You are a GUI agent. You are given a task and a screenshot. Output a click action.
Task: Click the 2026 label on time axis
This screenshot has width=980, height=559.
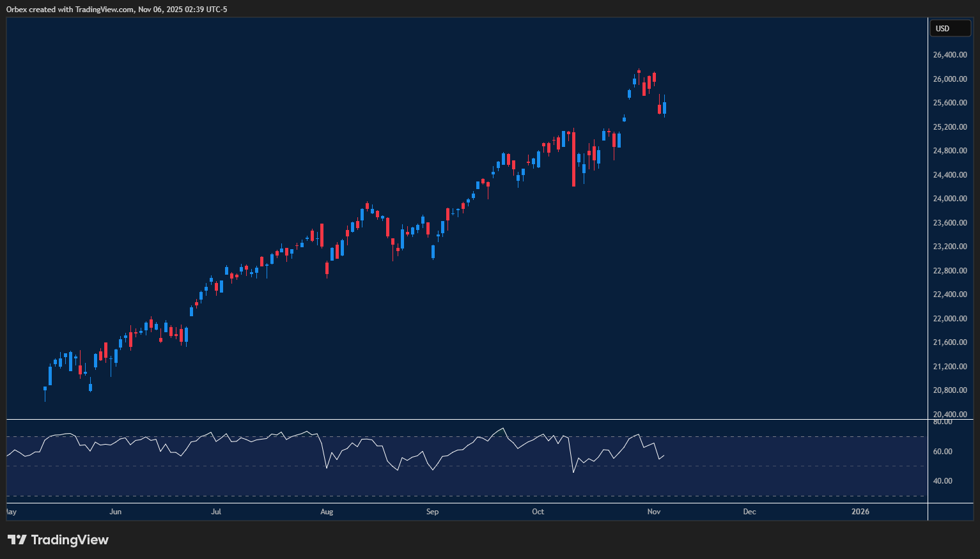point(860,512)
